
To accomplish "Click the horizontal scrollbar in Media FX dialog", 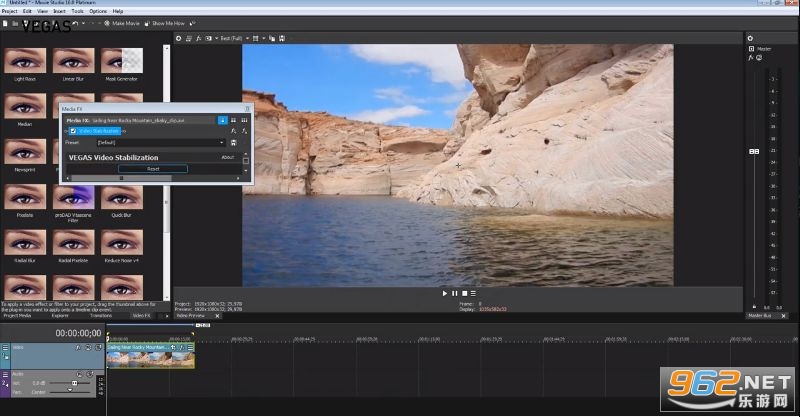I will click(x=121, y=178).
